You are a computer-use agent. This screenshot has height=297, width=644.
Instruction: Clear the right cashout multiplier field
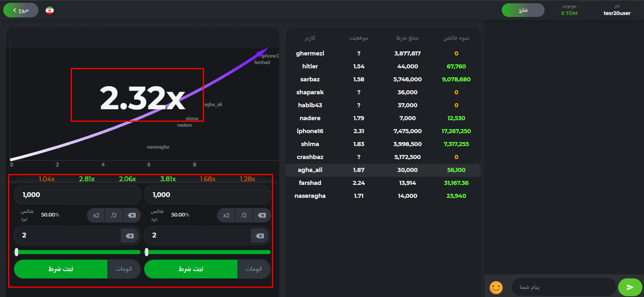pyautogui.click(x=260, y=235)
